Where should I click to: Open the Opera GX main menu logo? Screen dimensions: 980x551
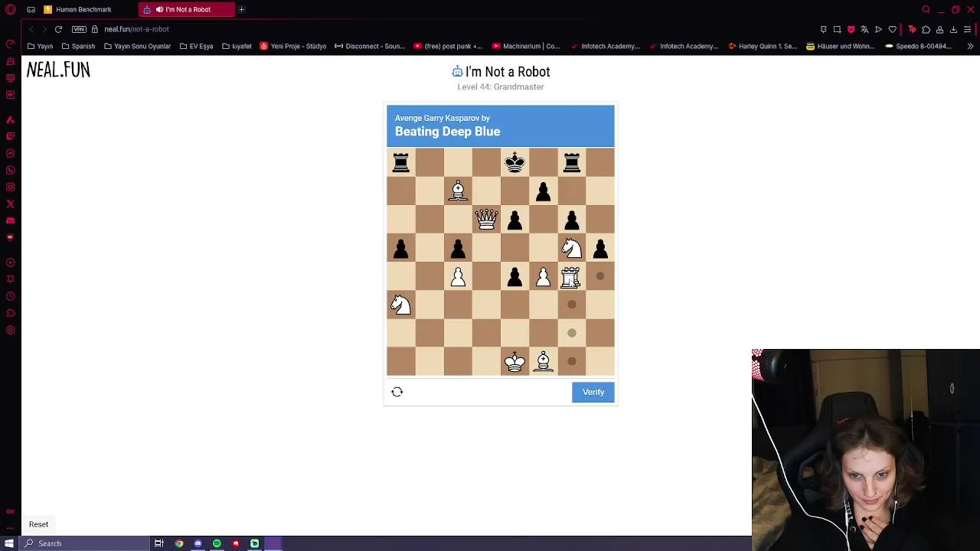pos(10,9)
